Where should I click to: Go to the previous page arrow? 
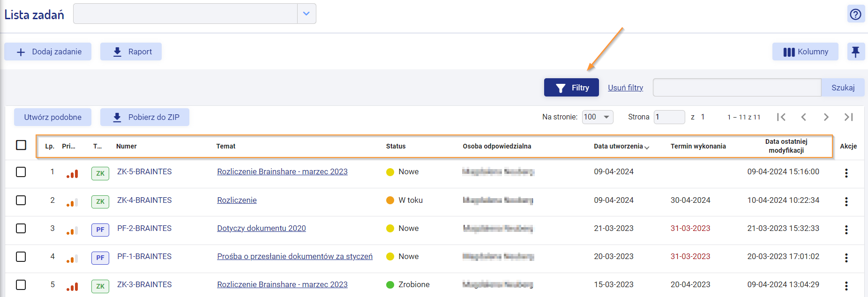(803, 117)
